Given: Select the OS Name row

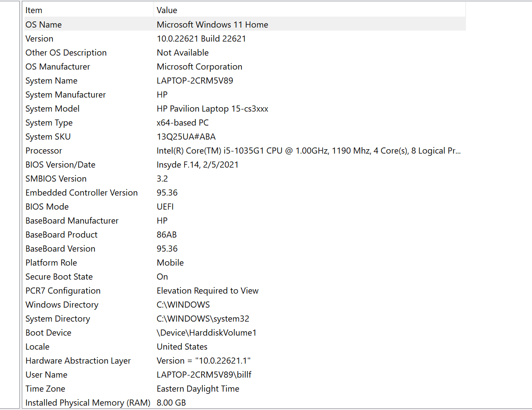Looking at the screenshot, I should (131, 24).
